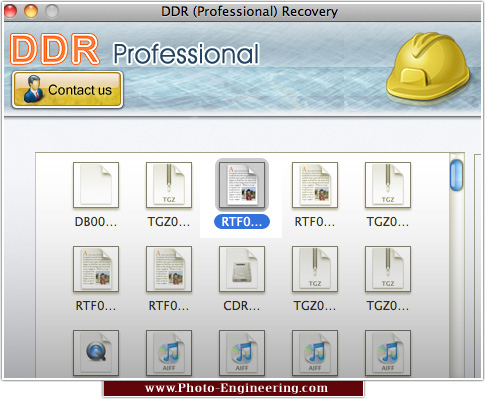Click the highlighted RTF0... filename label
Screen dimensions: 485x399
coord(242,222)
